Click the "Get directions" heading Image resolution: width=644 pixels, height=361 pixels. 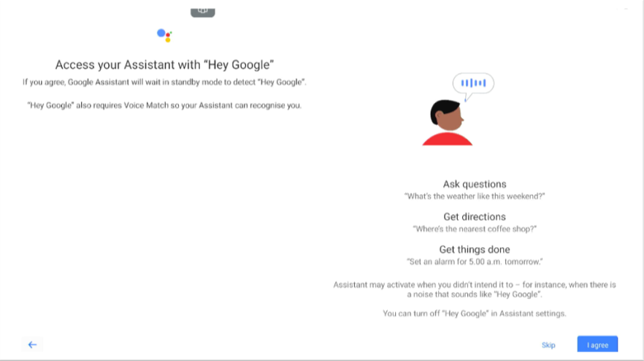tap(475, 216)
